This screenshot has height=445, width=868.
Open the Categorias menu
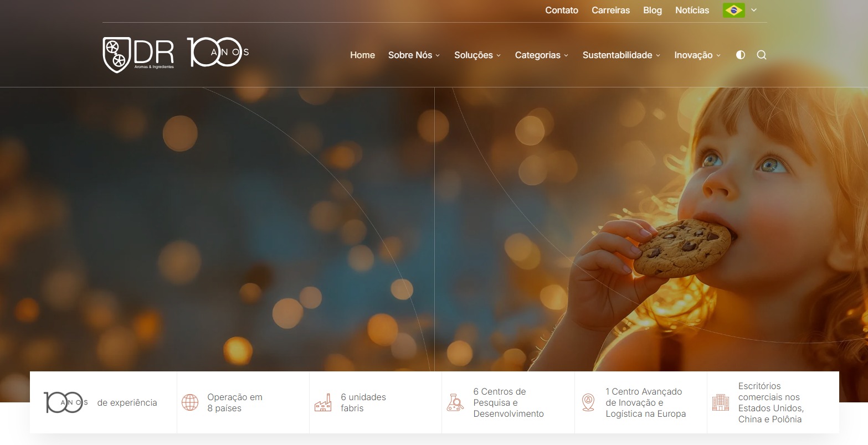[x=538, y=55]
